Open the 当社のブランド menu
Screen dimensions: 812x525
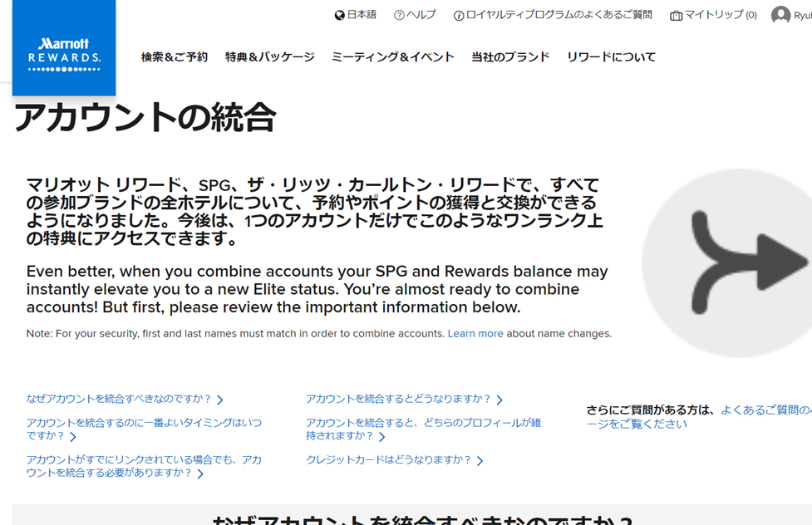pos(510,57)
